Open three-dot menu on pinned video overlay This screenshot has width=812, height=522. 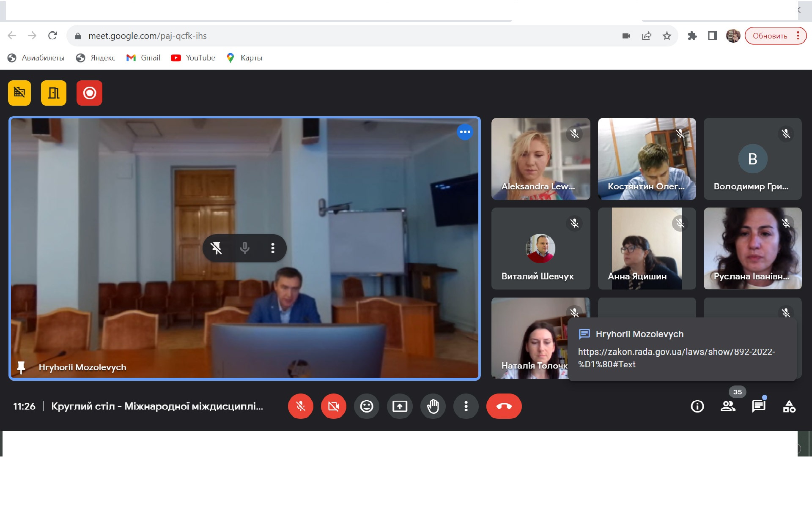273,248
